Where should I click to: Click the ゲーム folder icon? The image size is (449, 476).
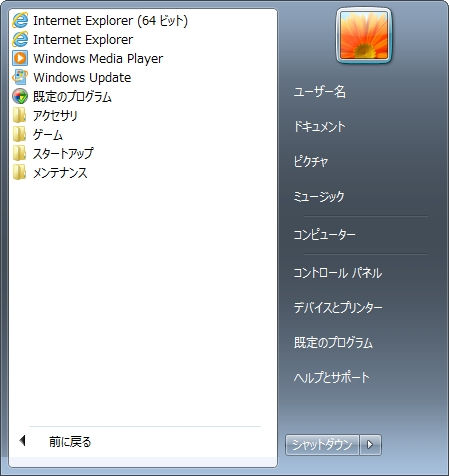(19, 134)
